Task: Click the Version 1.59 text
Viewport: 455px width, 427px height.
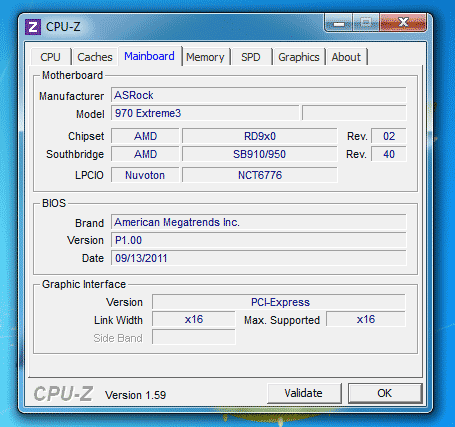Action: (x=135, y=395)
